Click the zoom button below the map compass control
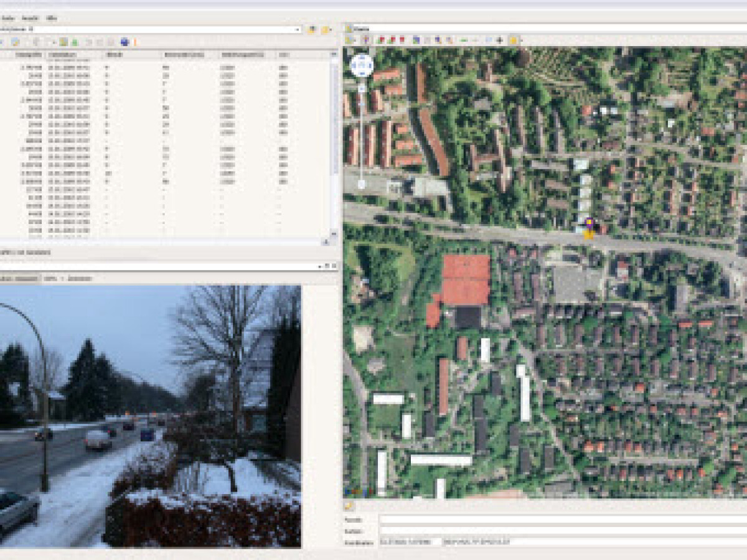This screenshot has width=747, height=560. tap(362, 88)
